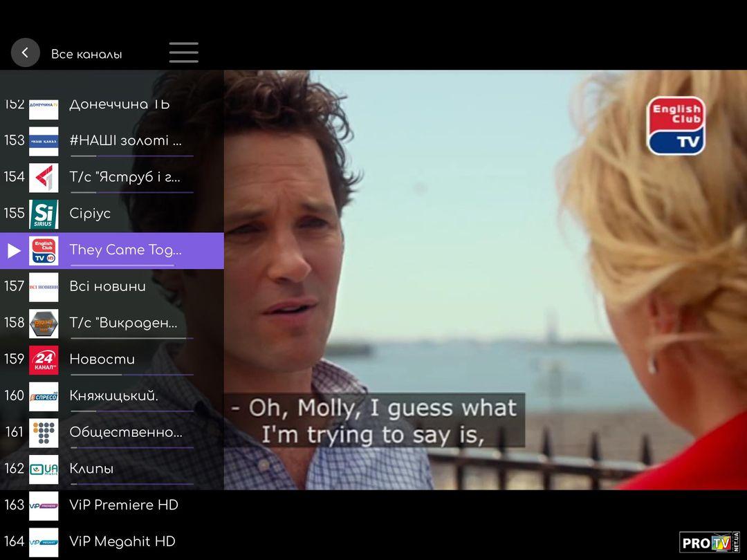Image resolution: width=747 pixels, height=560 pixels.
Task: Choose channel 161 Общественно
Action: [125, 432]
